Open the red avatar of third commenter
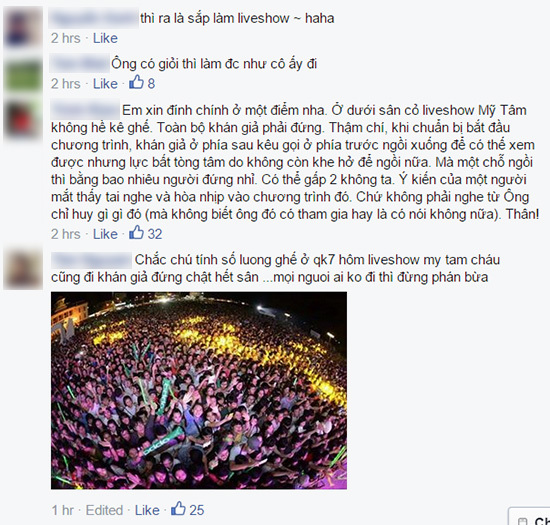550x525 pixels. tap(23, 120)
